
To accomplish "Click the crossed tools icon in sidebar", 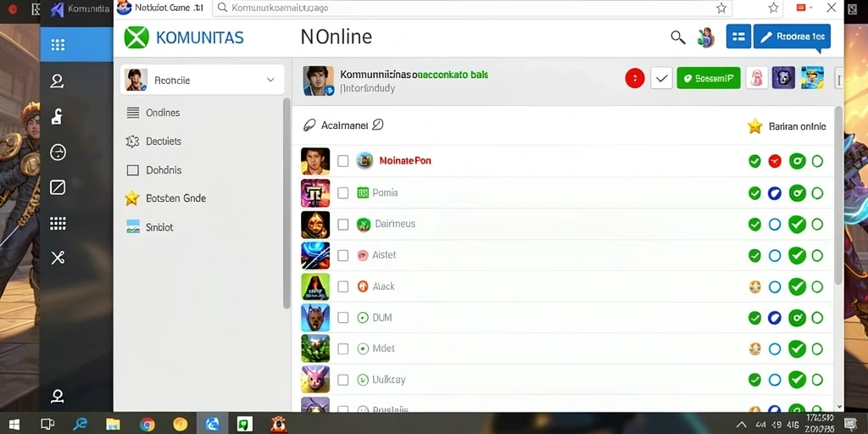I will (x=58, y=258).
